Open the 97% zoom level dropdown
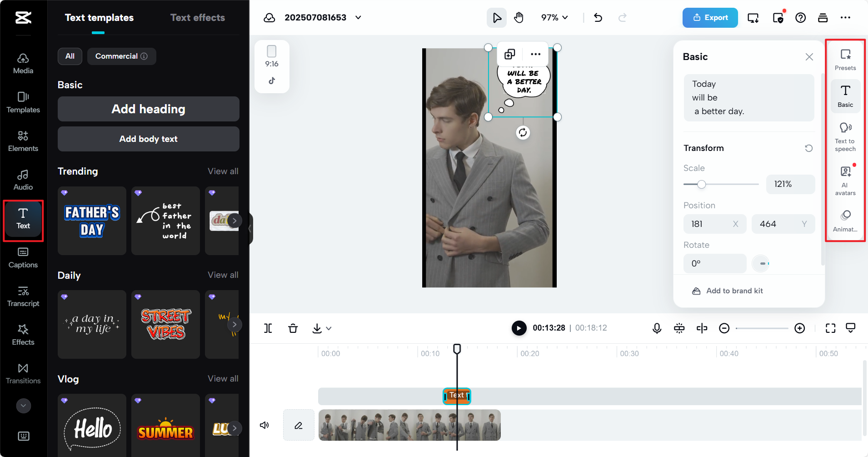This screenshot has height=457, width=868. [554, 18]
